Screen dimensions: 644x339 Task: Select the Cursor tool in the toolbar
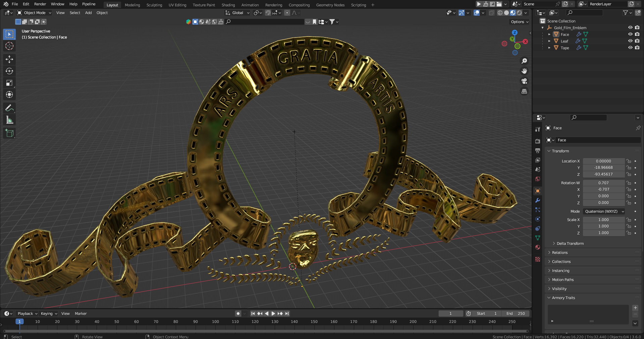(x=9, y=46)
